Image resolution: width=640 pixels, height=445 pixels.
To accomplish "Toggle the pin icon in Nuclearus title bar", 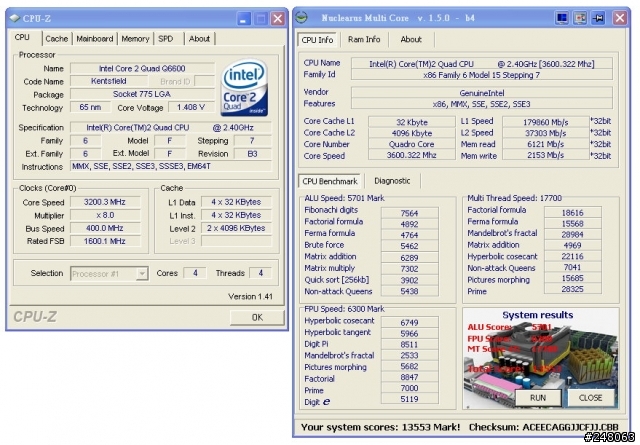I will pos(598,18).
